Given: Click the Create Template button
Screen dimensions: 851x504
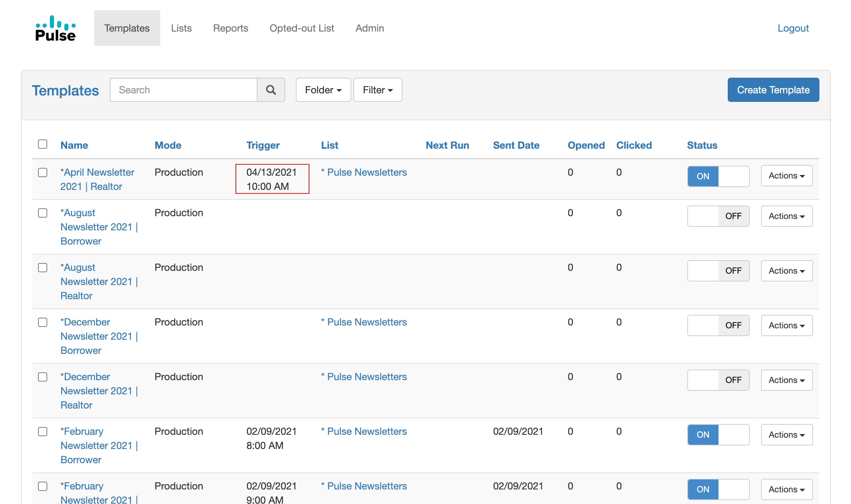Looking at the screenshot, I should (773, 90).
